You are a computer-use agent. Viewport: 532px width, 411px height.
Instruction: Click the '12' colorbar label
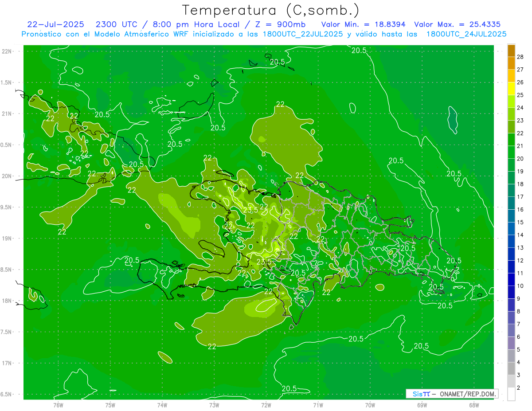[520, 261]
